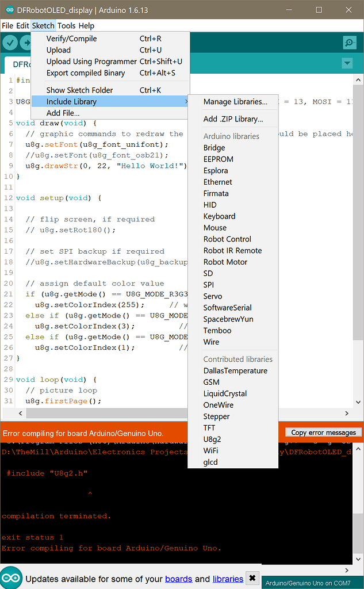This screenshot has width=364, height=589.
Task: Include the SoftwareSerial library
Action: click(x=233, y=308)
